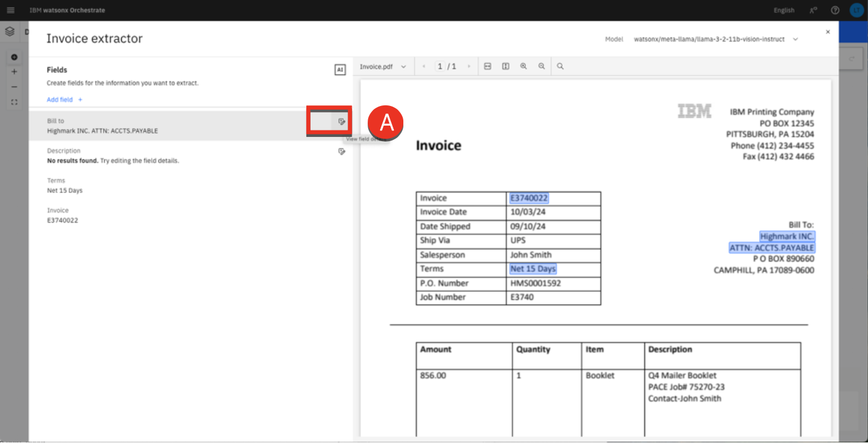Zoom in on the invoice document
Viewport: 868px width, 443px height.
524,67
